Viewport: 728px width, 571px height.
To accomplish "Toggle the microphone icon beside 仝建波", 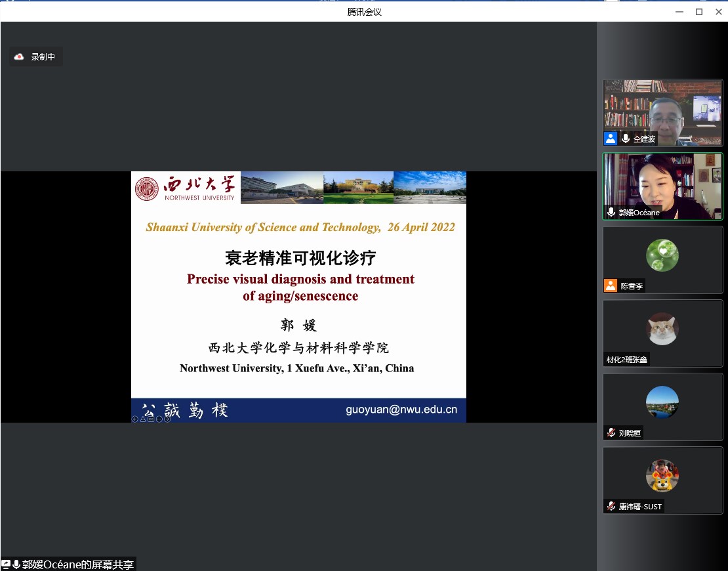I will click(625, 138).
